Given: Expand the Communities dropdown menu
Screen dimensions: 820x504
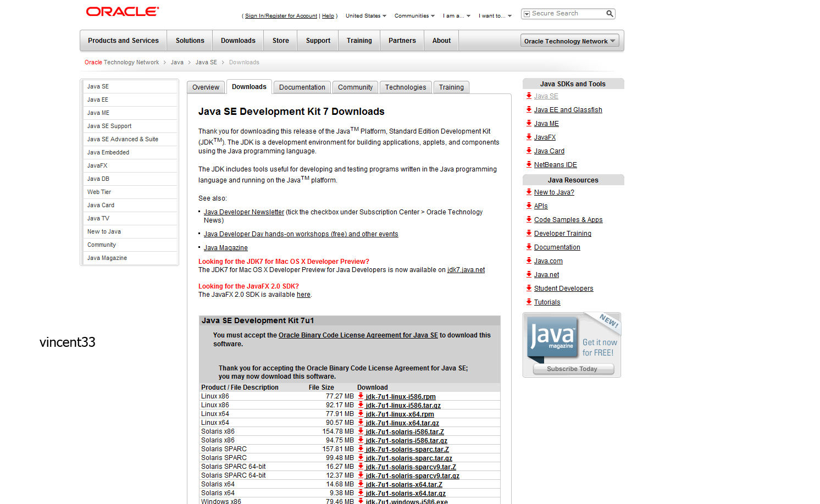Looking at the screenshot, I should (414, 16).
